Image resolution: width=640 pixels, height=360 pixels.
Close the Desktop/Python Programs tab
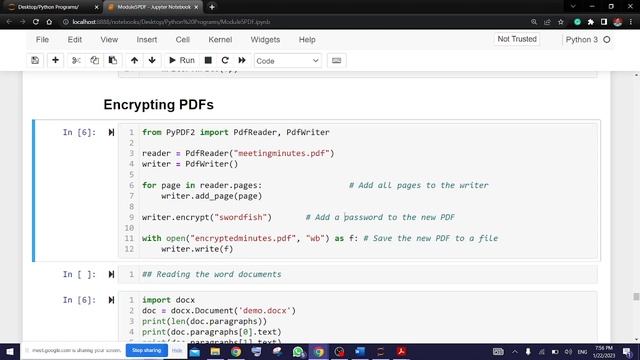pyautogui.click(x=96, y=7)
